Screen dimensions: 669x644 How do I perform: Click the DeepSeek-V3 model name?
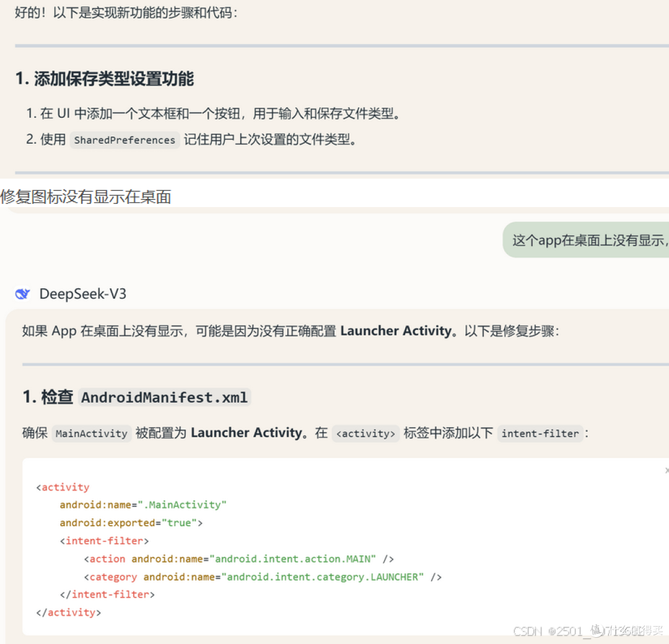pyautogui.click(x=83, y=294)
